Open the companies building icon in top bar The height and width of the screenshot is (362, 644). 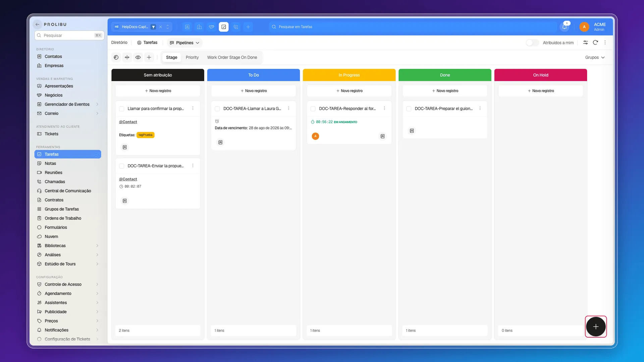[x=199, y=27]
